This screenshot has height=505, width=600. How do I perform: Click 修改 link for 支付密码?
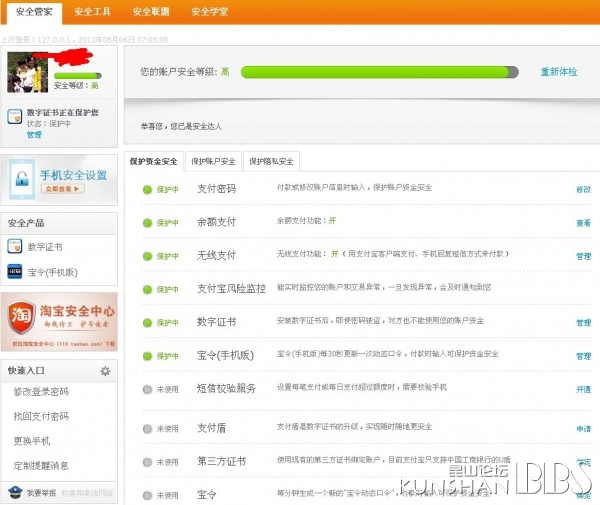583,189
